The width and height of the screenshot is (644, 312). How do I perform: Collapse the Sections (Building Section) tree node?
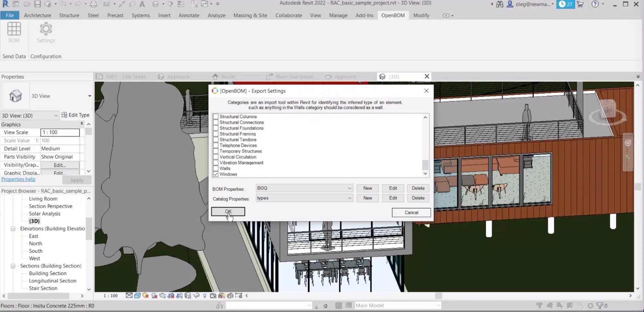[x=13, y=266]
